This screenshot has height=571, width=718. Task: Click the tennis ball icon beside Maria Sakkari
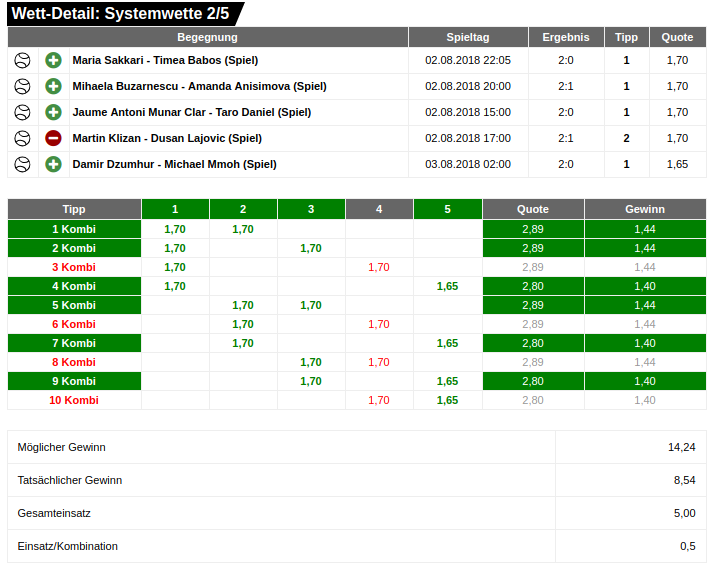tap(22, 60)
